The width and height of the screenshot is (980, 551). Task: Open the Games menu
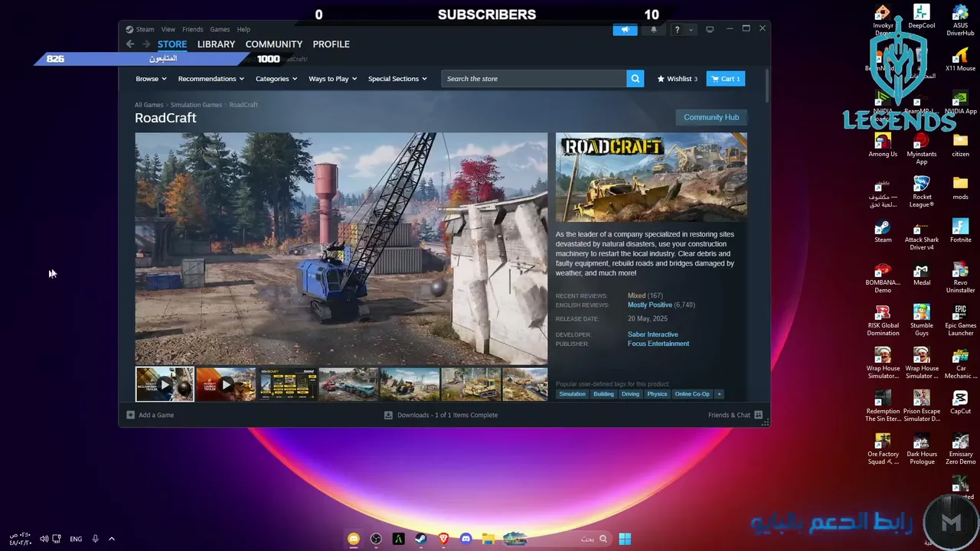220,29
